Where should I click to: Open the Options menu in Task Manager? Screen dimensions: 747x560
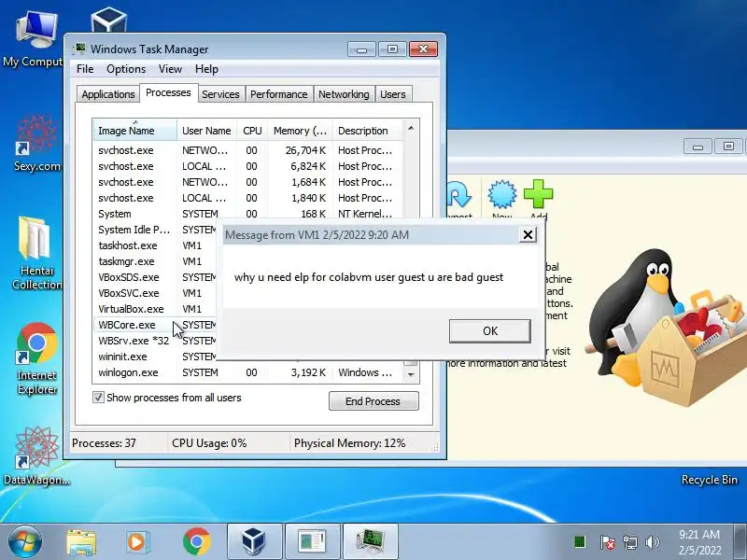pyautogui.click(x=126, y=69)
